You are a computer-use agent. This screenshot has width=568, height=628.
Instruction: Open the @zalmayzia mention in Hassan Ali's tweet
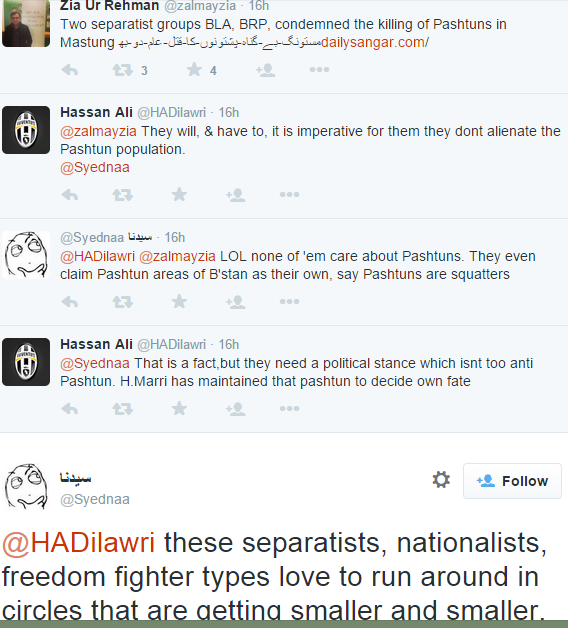98,131
